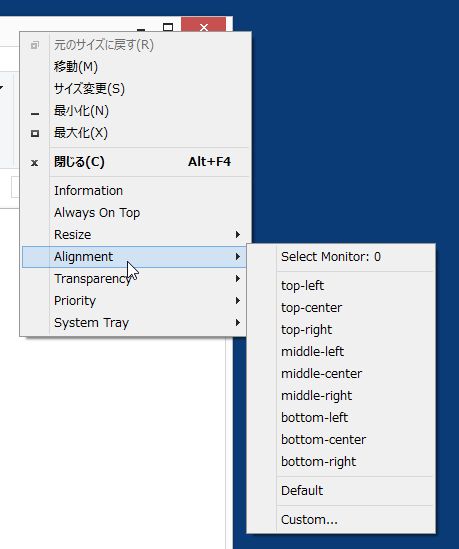Screen dimensions: 459x549
Task: Reset alignment with Default
Action: point(341,491)
